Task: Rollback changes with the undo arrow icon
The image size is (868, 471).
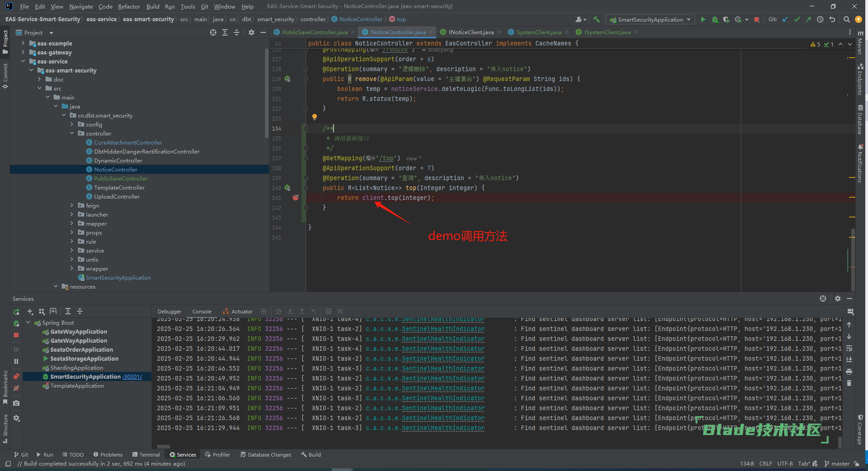Action: point(832,19)
